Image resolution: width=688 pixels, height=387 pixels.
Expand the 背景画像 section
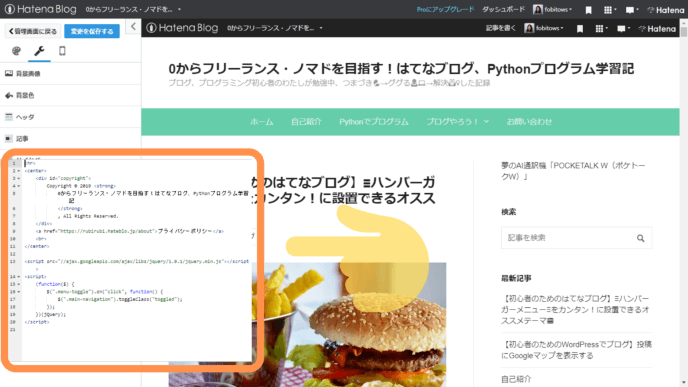(70, 73)
